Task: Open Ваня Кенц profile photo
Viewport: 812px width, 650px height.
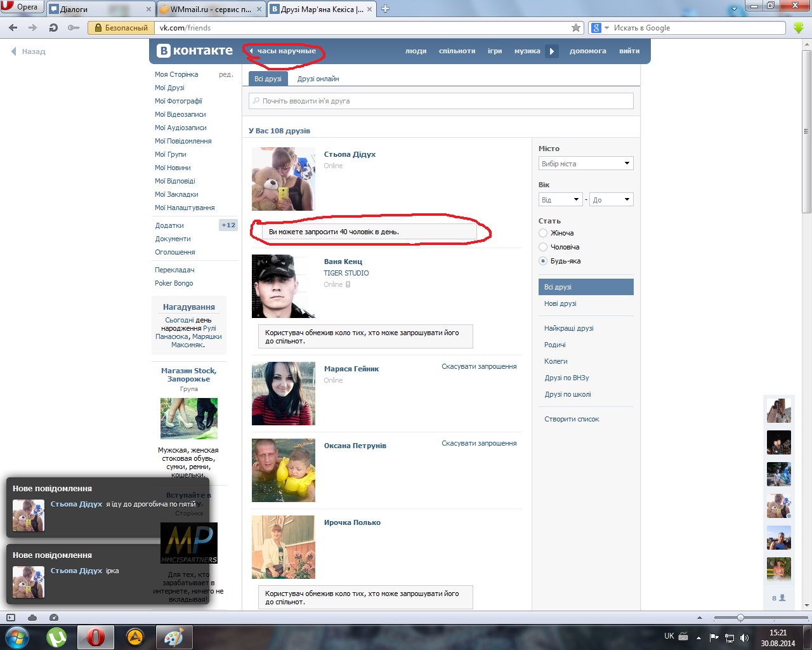Action: point(284,286)
